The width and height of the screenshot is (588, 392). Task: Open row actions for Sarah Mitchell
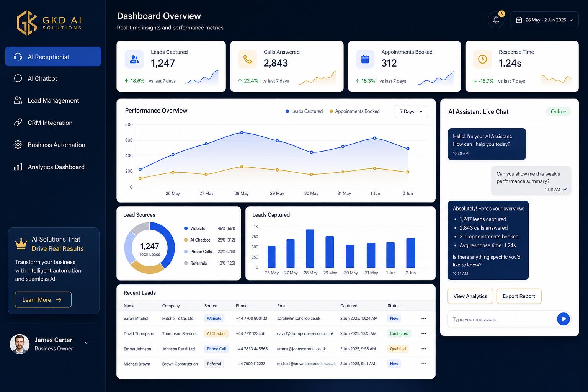(x=424, y=318)
